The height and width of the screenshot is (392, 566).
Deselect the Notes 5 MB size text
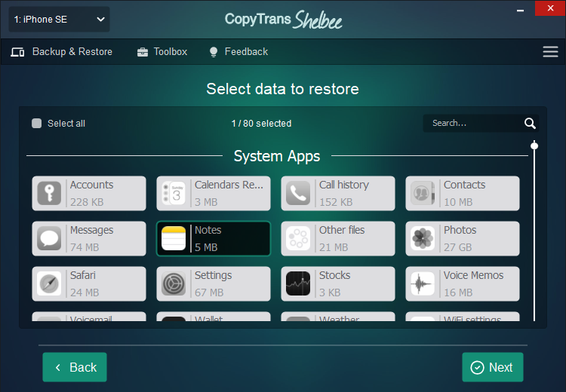(206, 247)
